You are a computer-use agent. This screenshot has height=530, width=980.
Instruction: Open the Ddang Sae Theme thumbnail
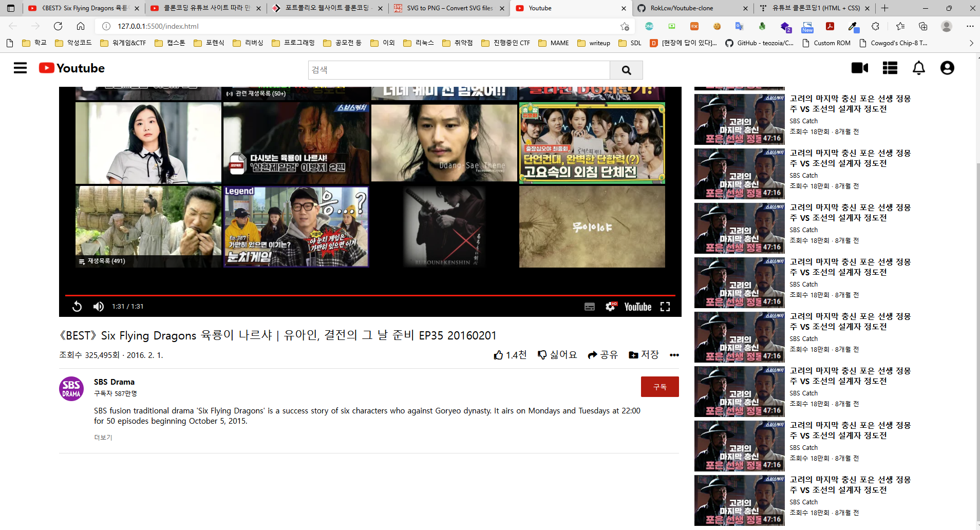(x=444, y=143)
